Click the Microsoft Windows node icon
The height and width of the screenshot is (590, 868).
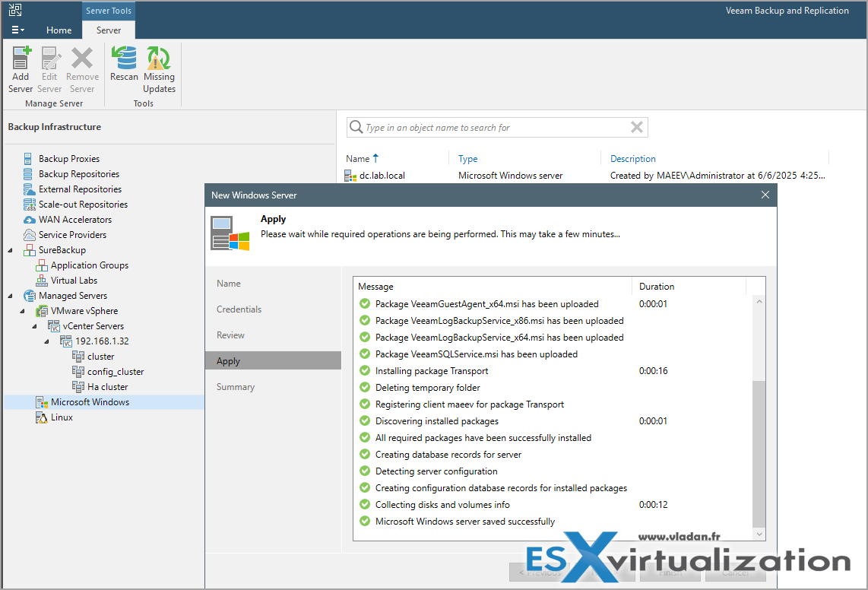tap(42, 402)
